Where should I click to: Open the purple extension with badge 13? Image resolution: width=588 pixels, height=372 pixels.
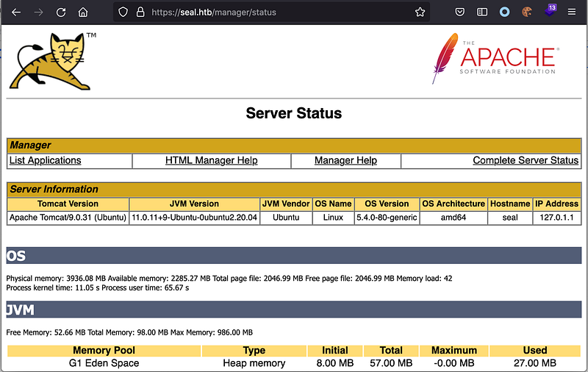(550, 10)
